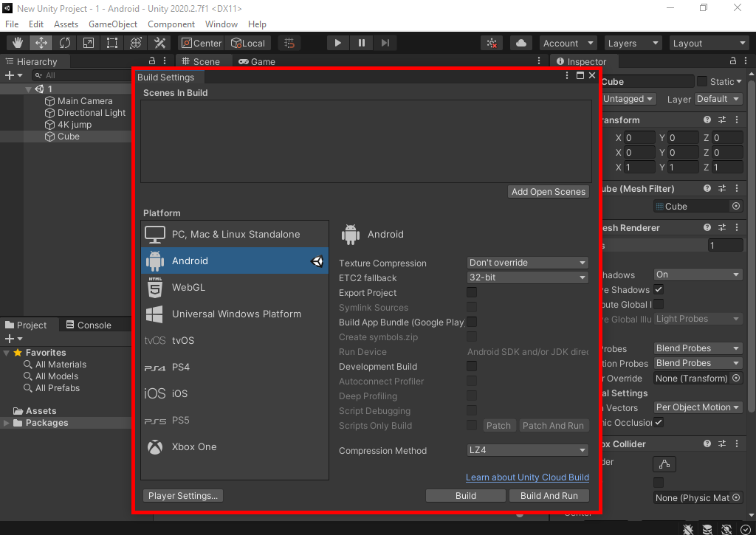Click the Step forward button
Viewport: 756px width, 535px height.
click(385, 43)
